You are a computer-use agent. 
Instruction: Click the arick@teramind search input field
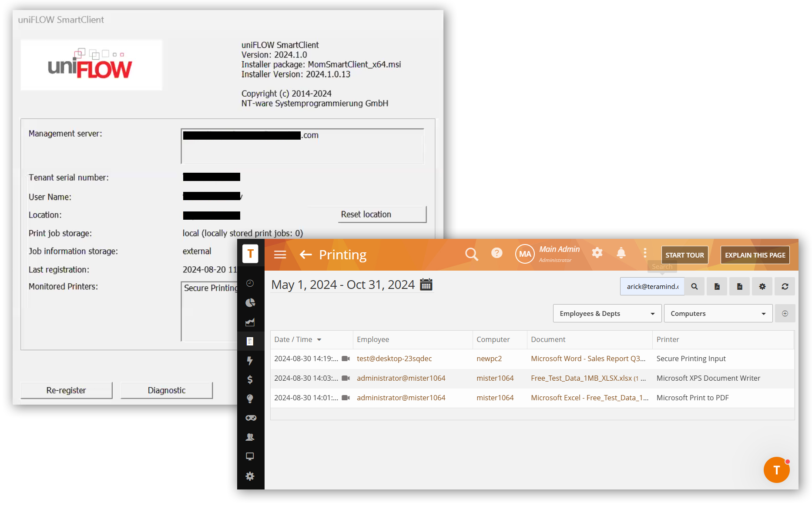(652, 286)
